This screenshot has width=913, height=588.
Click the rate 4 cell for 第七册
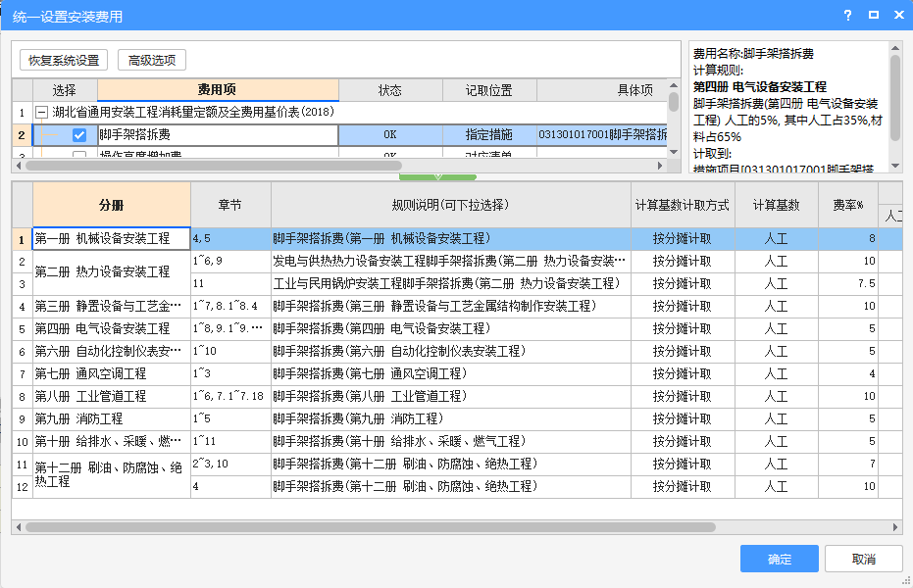click(847, 374)
